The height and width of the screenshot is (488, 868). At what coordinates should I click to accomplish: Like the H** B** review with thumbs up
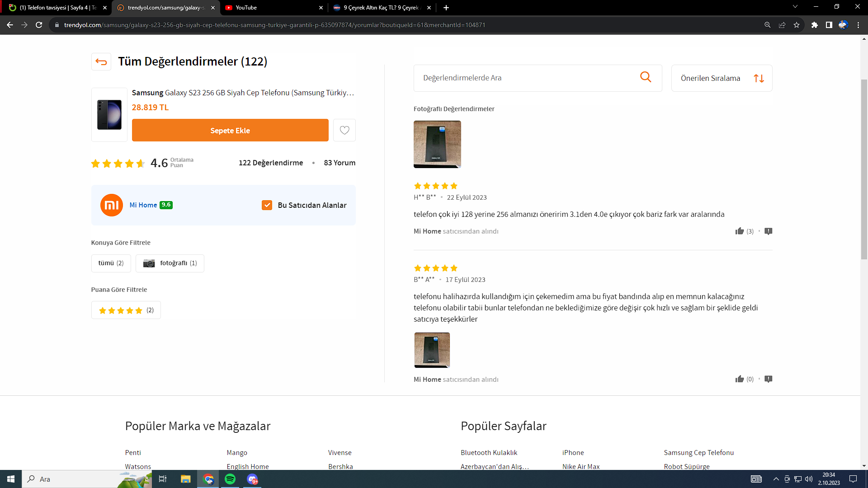(740, 231)
